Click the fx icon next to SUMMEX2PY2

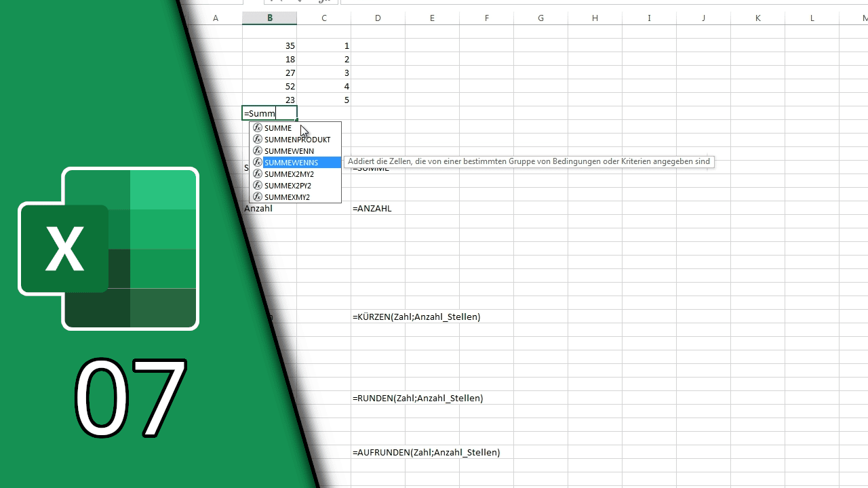click(258, 185)
